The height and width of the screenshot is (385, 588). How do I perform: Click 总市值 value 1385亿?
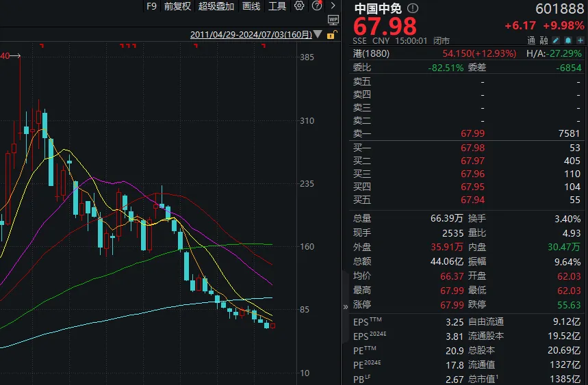click(x=565, y=380)
